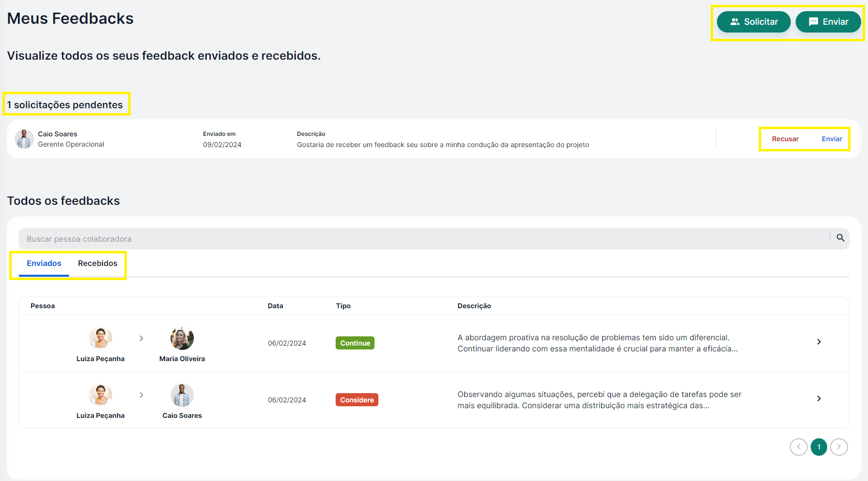
Task: Click the green Enviar button at top
Action: [828, 22]
